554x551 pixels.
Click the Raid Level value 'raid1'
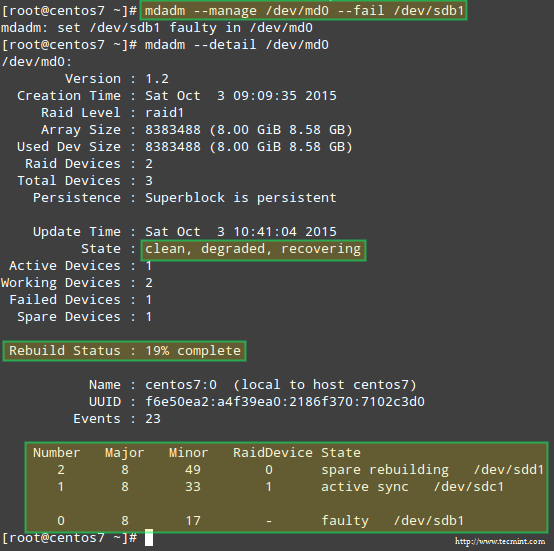(x=165, y=113)
